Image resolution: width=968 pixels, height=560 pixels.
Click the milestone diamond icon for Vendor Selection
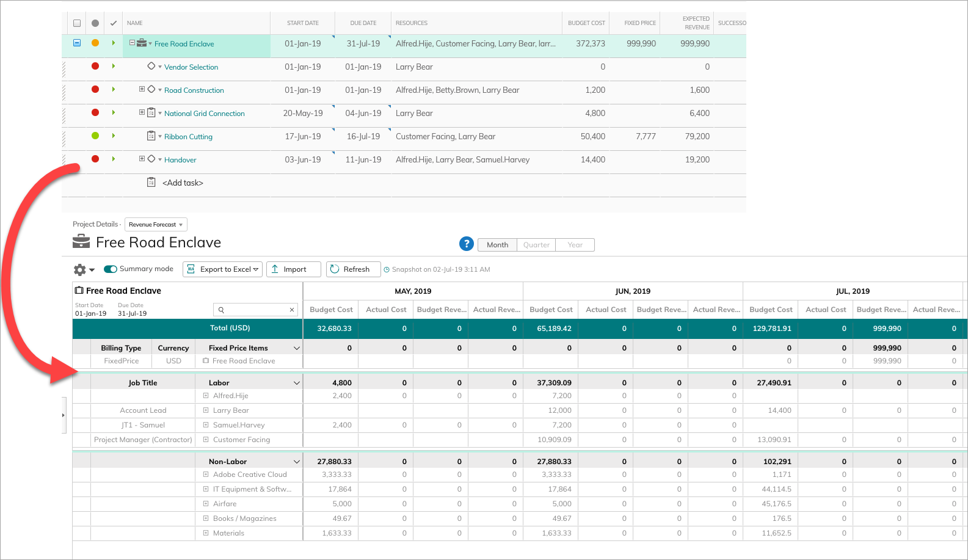[151, 66]
